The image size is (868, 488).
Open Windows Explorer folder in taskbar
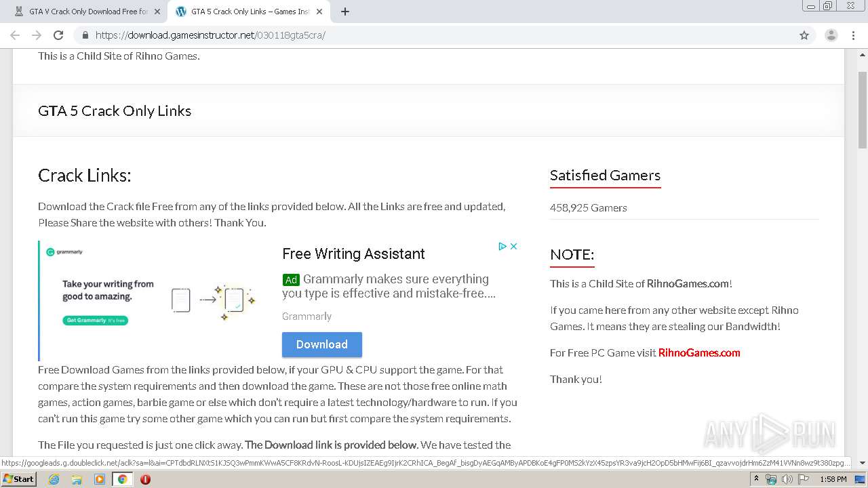coord(77,479)
